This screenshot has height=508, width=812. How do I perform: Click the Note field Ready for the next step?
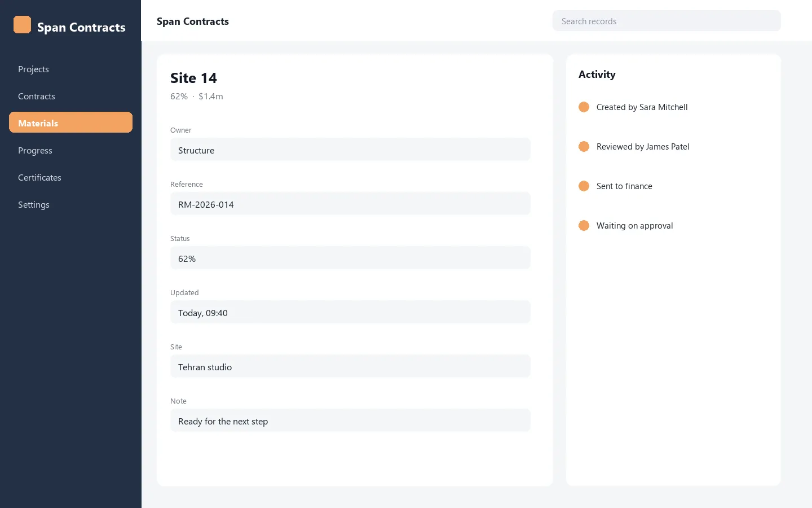coord(350,421)
